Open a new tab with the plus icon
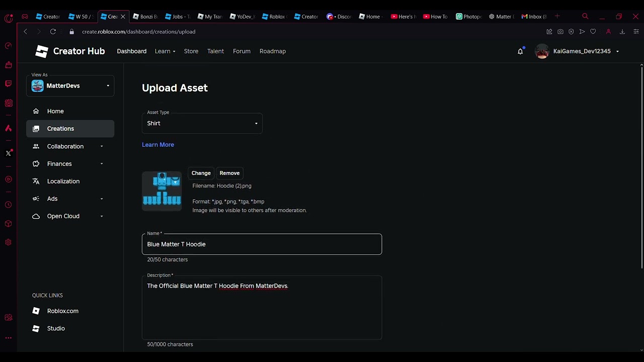 [557, 17]
